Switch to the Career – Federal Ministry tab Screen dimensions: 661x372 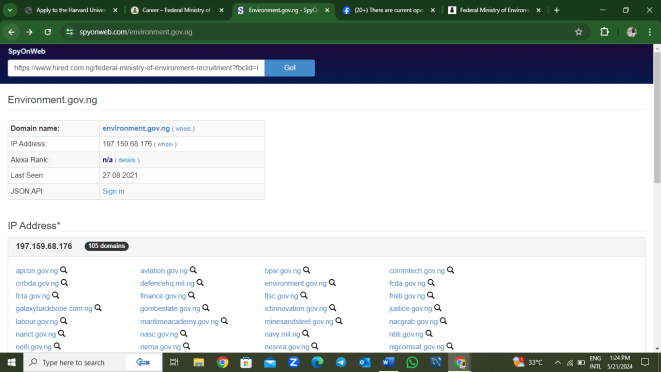(177, 10)
